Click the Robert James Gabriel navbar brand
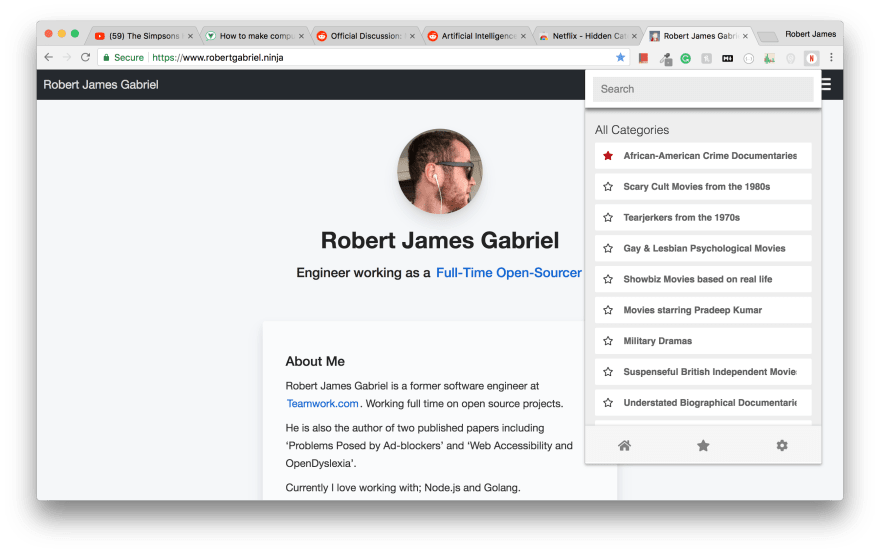The width and height of the screenshot is (880, 553). point(101,85)
